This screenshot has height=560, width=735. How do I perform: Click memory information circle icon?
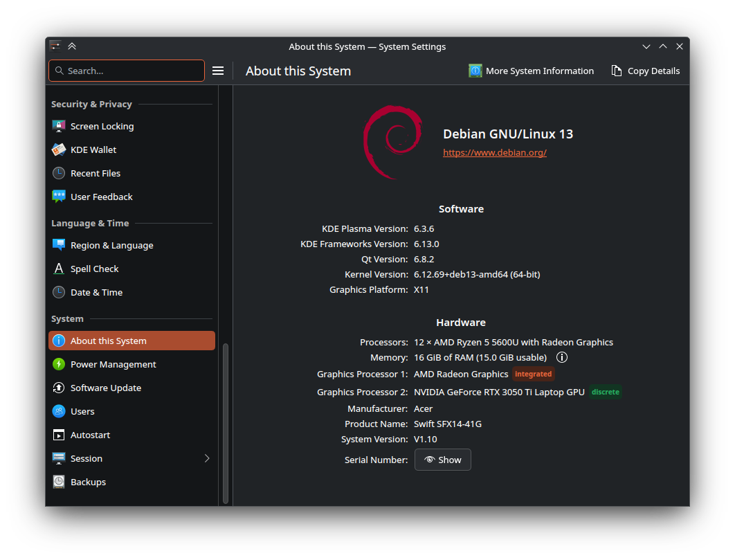tap(562, 357)
